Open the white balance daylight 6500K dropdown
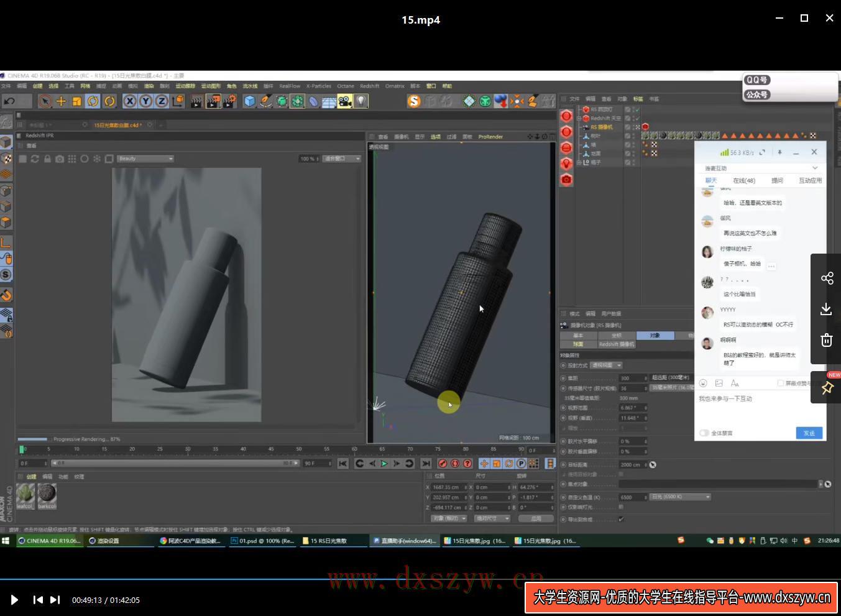Screen dimensions: 841x616 tap(680, 497)
